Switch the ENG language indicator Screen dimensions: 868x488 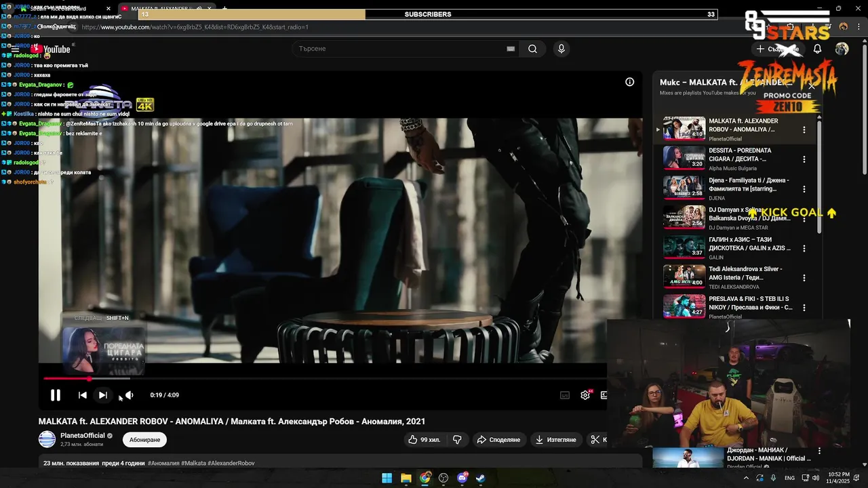(x=789, y=478)
